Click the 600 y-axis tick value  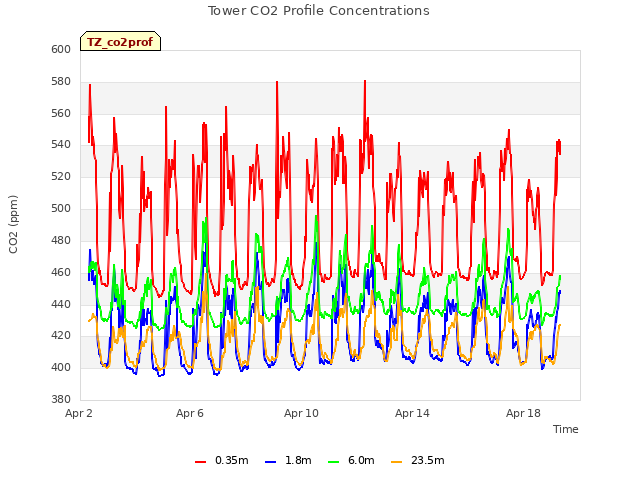61,49
